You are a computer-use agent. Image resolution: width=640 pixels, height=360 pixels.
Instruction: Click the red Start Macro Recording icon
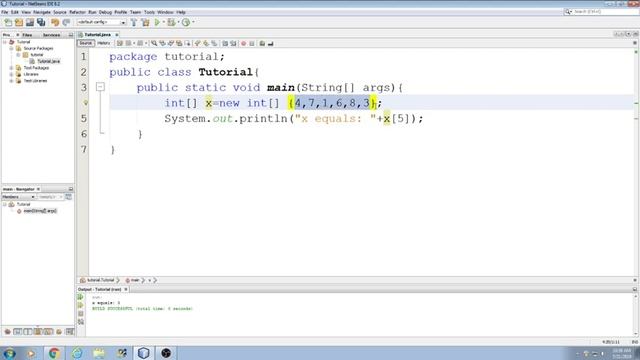point(244,43)
